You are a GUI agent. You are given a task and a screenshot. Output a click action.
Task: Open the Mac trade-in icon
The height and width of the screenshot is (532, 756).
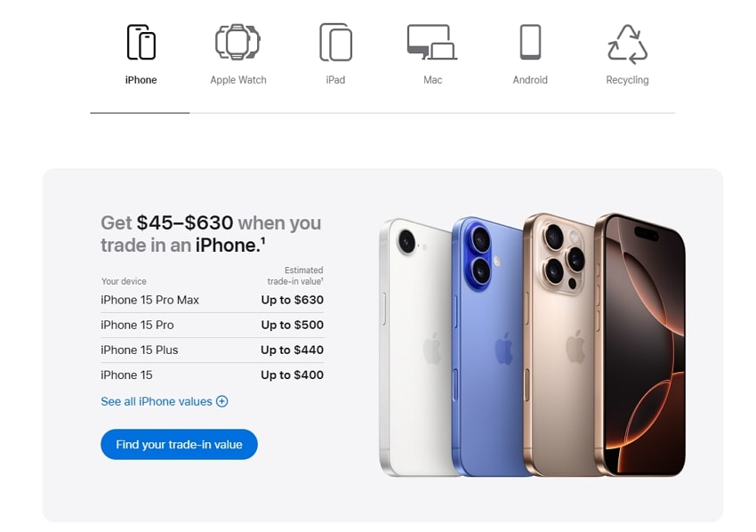pyautogui.click(x=432, y=42)
